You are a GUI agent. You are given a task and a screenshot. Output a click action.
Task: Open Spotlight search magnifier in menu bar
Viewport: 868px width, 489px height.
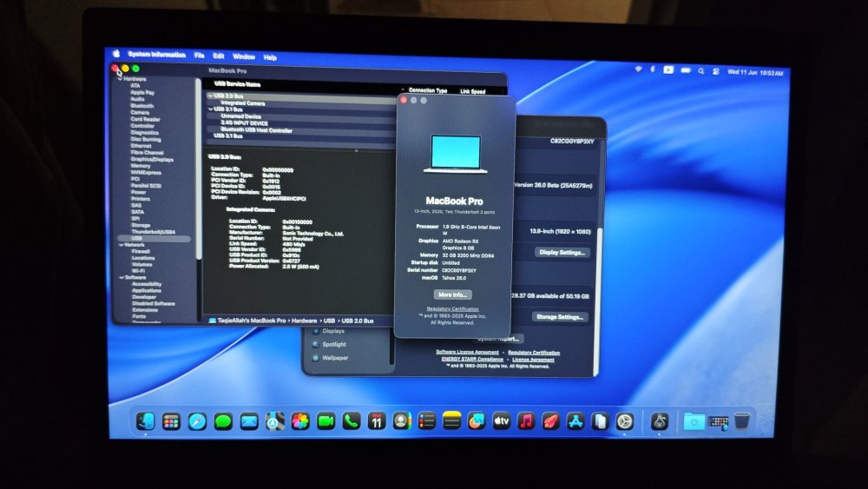click(700, 71)
